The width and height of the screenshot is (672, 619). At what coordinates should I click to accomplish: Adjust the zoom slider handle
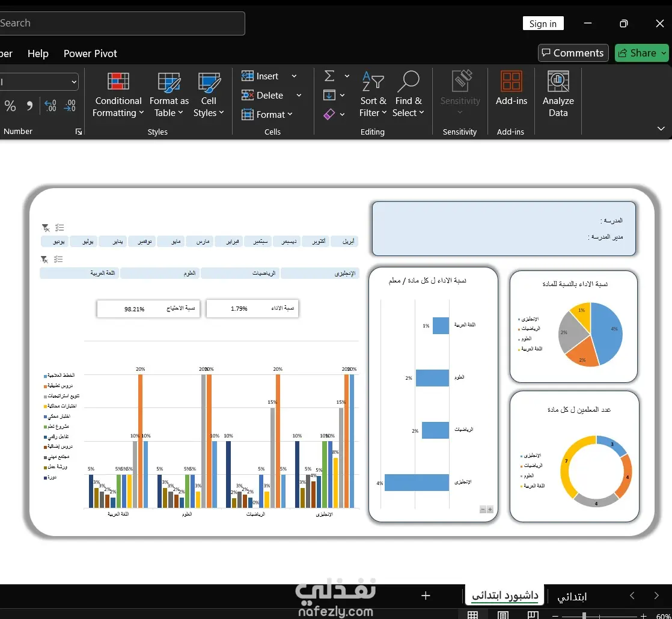coord(584,616)
